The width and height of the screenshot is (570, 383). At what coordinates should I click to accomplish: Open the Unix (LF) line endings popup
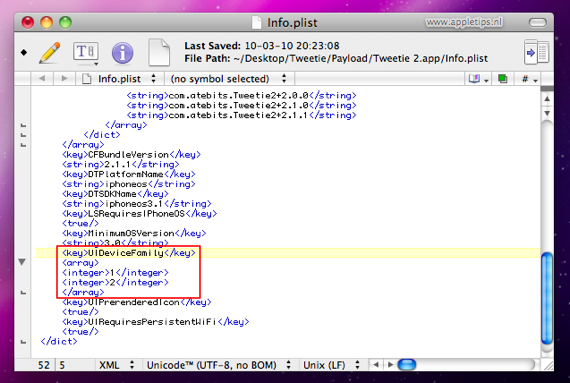point(331,365)
